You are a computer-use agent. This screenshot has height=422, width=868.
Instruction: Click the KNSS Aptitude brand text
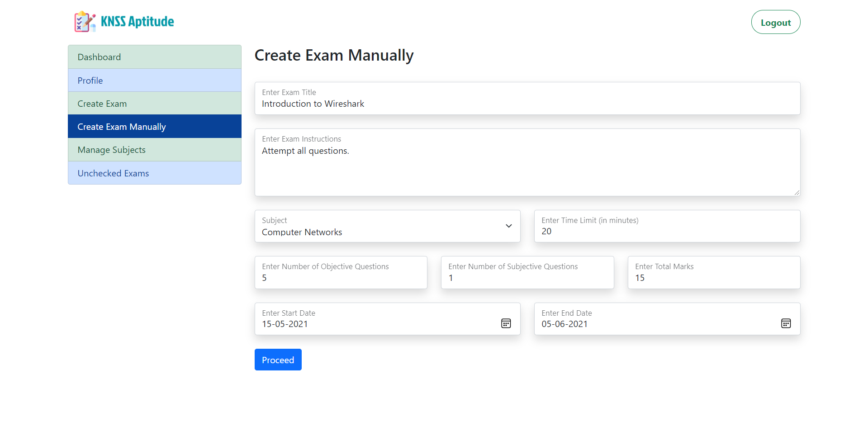pos(137,22)
